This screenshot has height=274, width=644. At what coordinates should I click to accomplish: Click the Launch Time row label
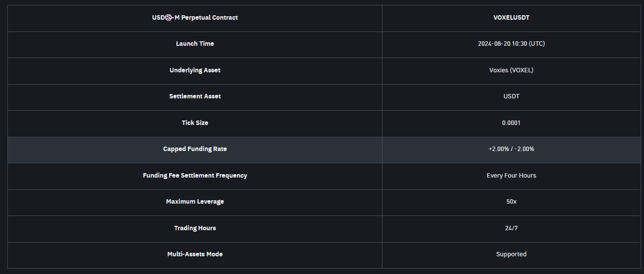(195, 44)
